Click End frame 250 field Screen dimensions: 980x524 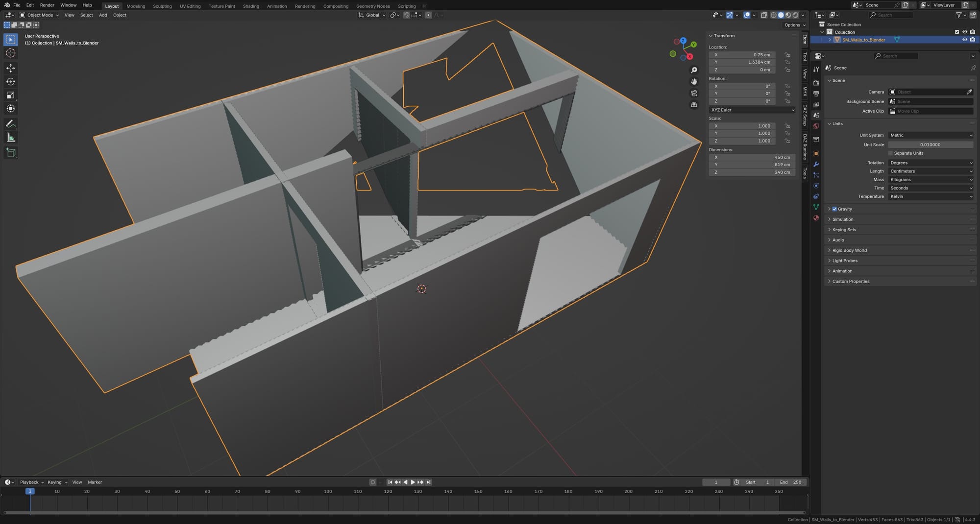(791, 482)
